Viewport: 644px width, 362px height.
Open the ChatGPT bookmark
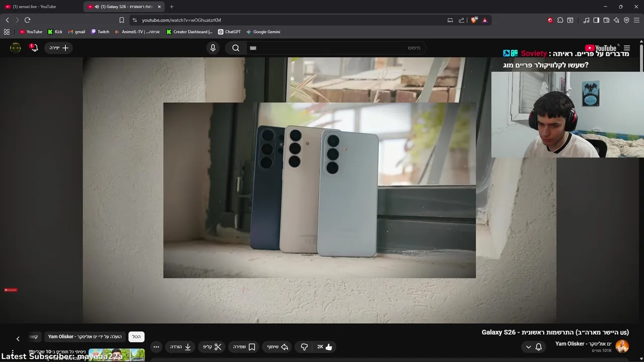pyautogui.click(x=229, y=32)
